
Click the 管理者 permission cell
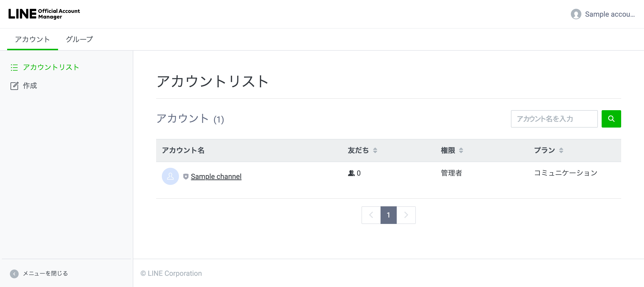click(451, 173)
